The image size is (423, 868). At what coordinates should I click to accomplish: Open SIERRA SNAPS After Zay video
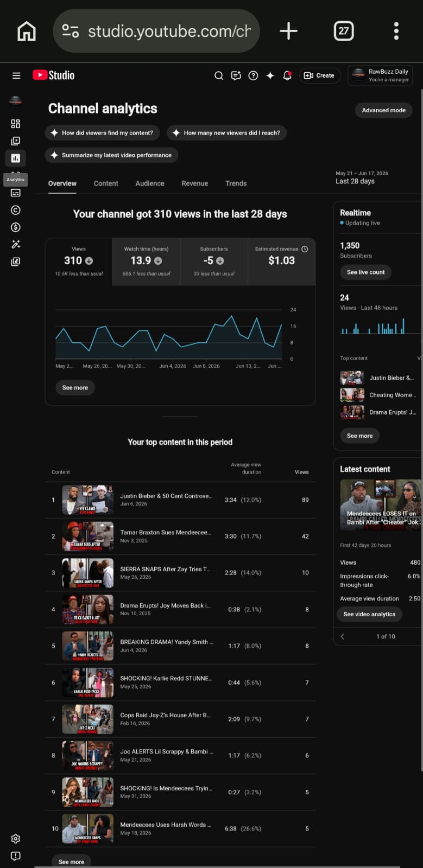tap(180, 573)
